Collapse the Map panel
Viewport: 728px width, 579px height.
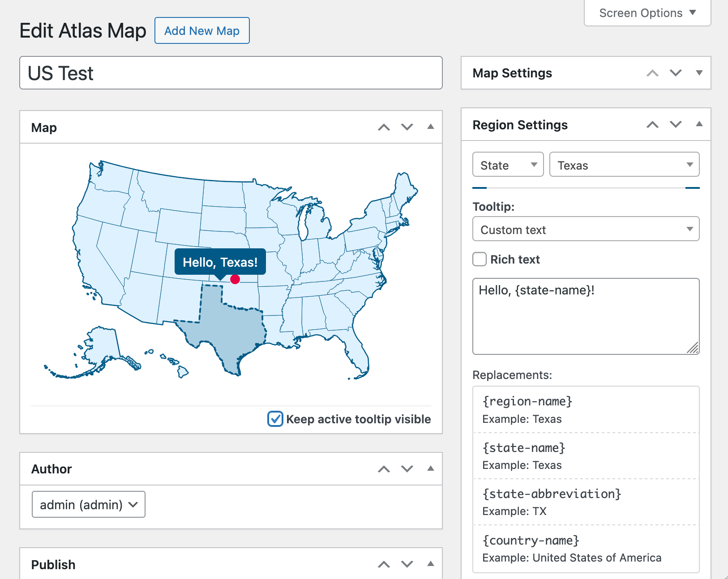[430, 127]
